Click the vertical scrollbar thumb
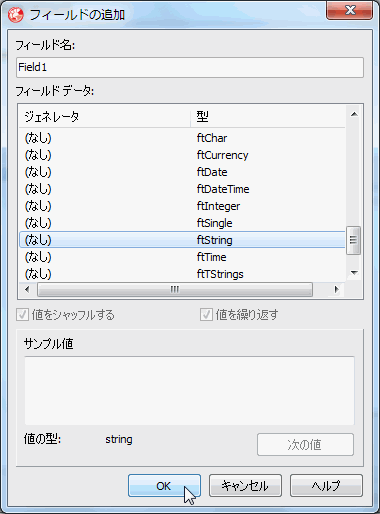 point(353,240)
